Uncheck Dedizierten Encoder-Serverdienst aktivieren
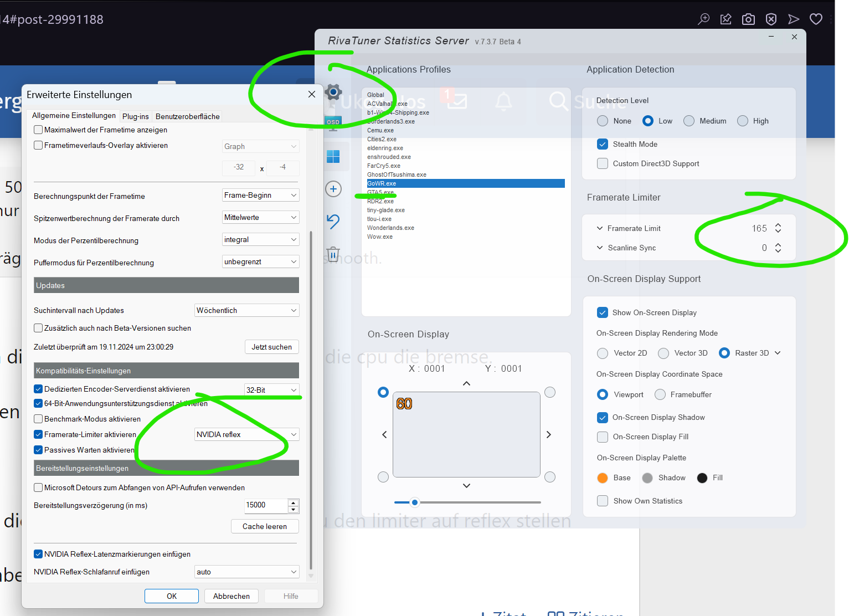The image size is (849, 616). point(38,389)
